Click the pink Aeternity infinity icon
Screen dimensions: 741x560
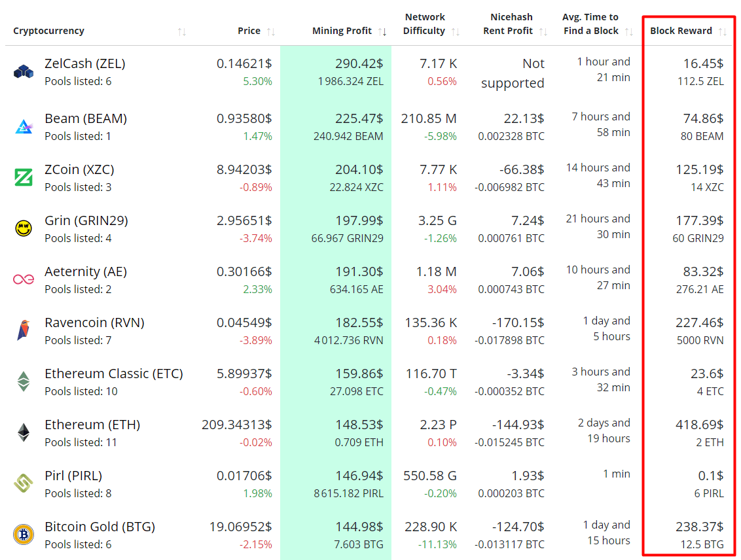point(24,279)
